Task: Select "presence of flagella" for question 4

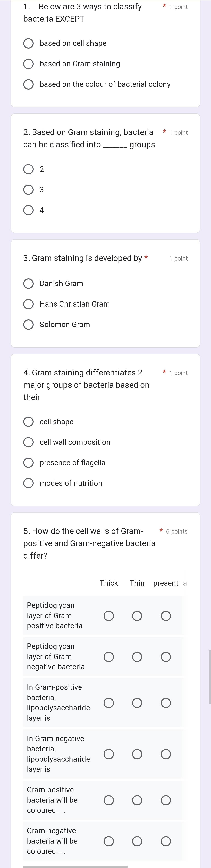Action: point(28,463)
